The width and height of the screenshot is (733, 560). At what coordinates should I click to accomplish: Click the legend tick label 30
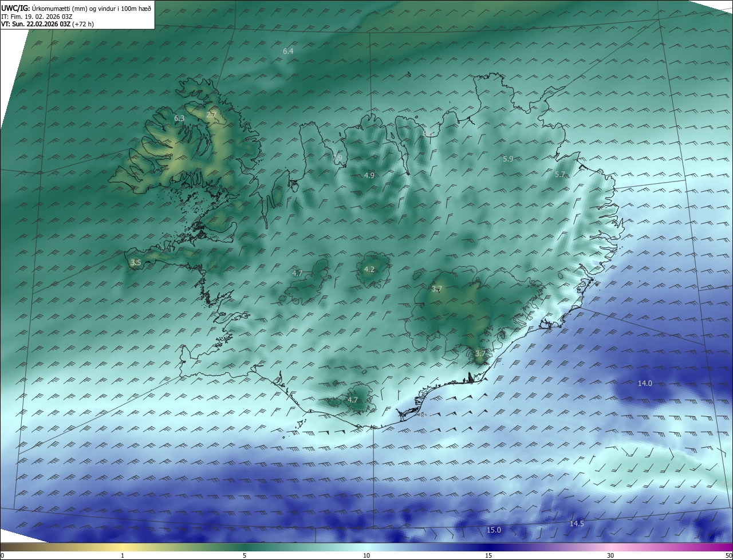pos(610,555)
